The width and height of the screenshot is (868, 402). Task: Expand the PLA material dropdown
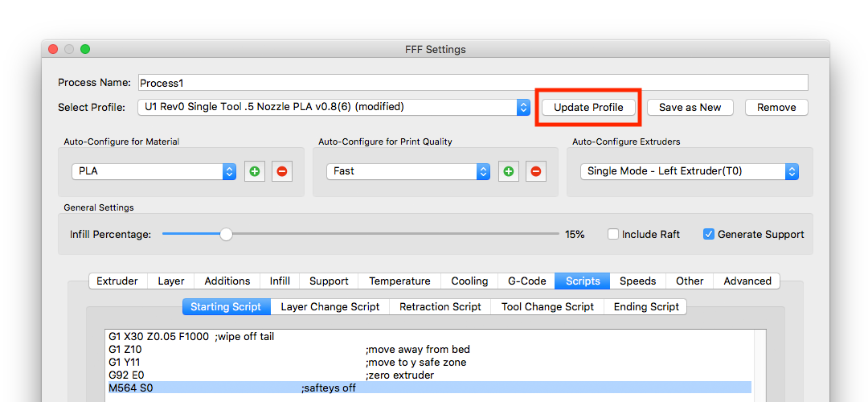[x=229, y=171]
